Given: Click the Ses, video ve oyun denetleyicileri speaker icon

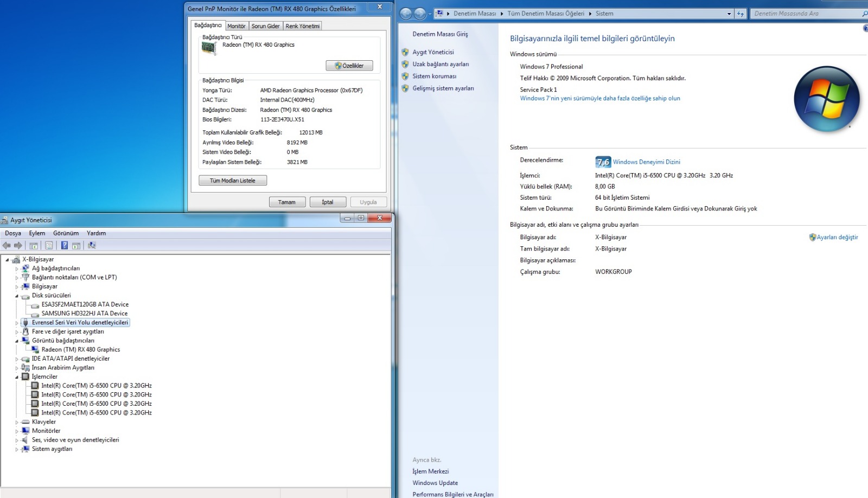Looking at the screenshot, I should [25, 440].
